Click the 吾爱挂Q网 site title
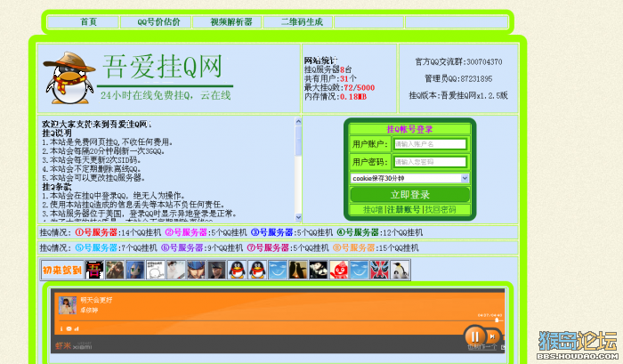The width and height of the screenshot is (623, 364). [163, 67]
